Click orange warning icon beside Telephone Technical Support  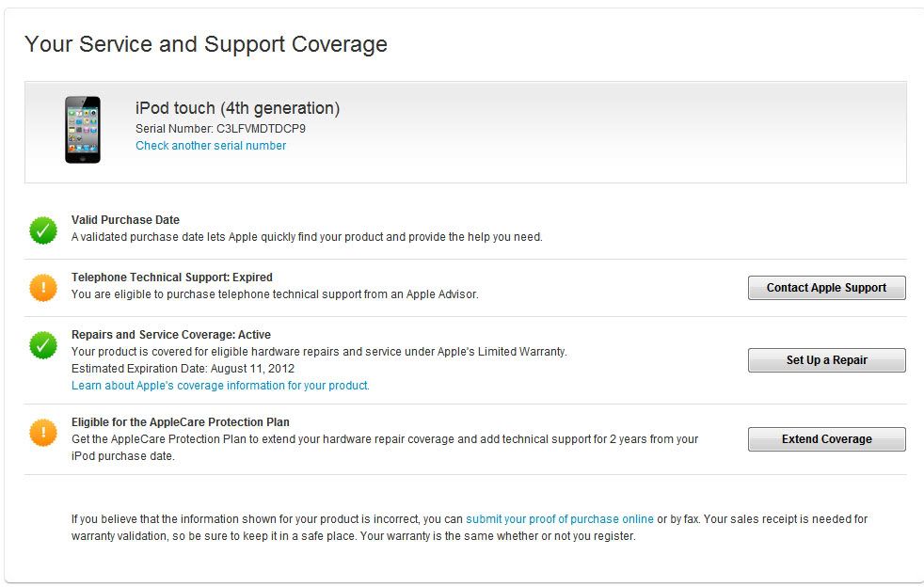tap(43, 288)
